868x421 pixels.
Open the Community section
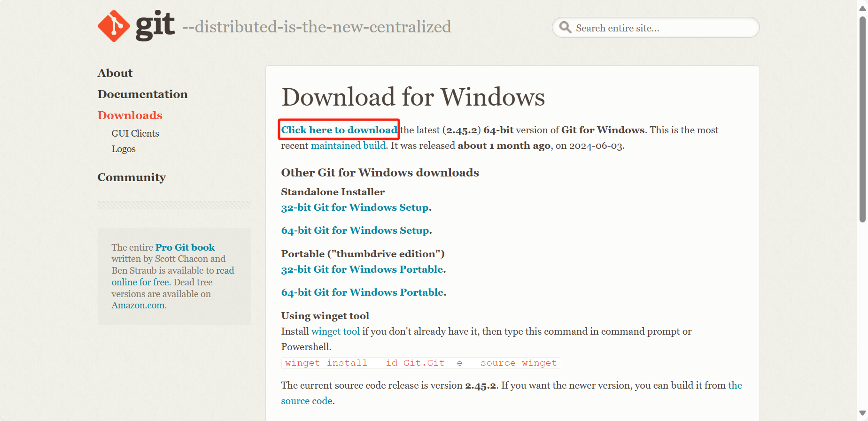point(132,177)
